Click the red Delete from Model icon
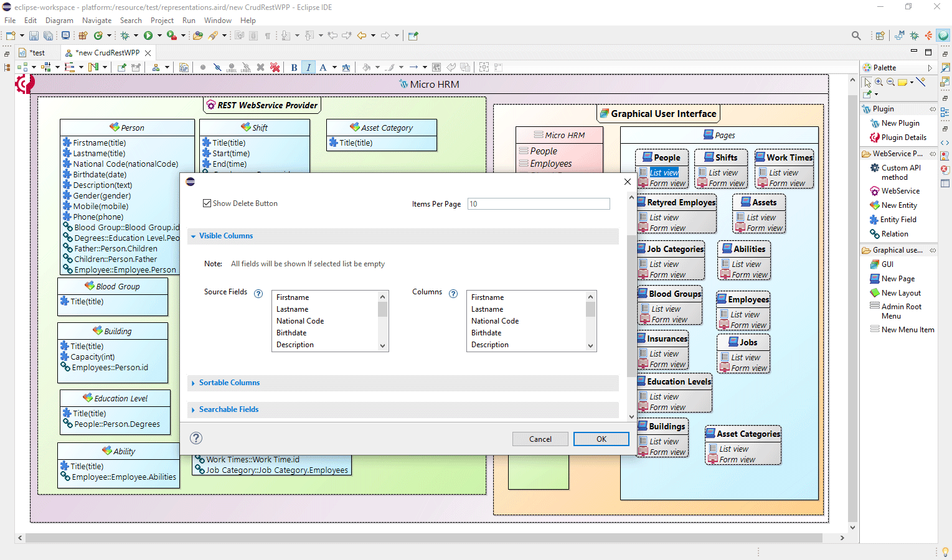This screenshot has width=952, height=560. click(x=275, y=67)
